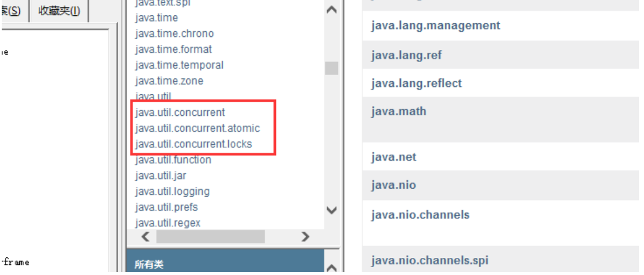The image size is (644, 275).
Task: Open the java.nio.channels package entry
Action: (x=420, y=215)
